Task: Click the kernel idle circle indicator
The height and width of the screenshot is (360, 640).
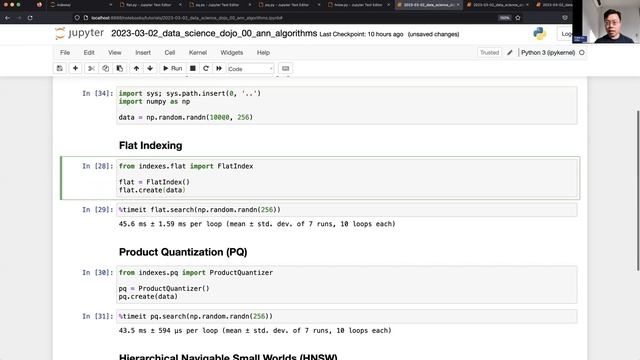Action: click(582, 53)
